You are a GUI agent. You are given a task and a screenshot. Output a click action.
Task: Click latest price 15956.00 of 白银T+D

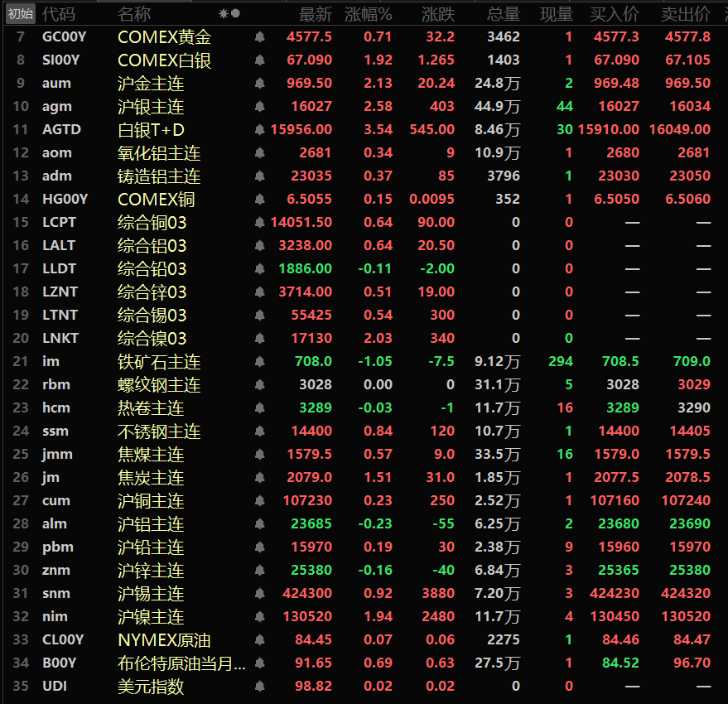(301, 129)
